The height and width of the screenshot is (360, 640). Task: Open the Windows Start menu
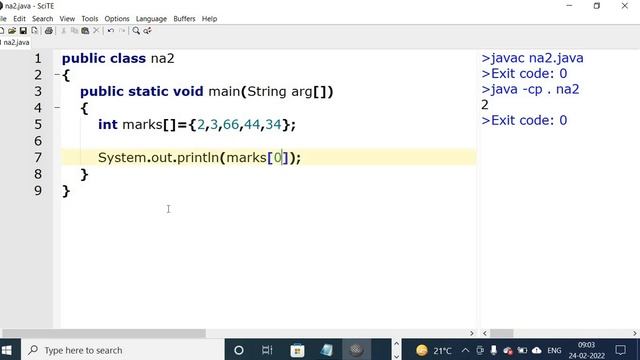[x=7, y=350]
